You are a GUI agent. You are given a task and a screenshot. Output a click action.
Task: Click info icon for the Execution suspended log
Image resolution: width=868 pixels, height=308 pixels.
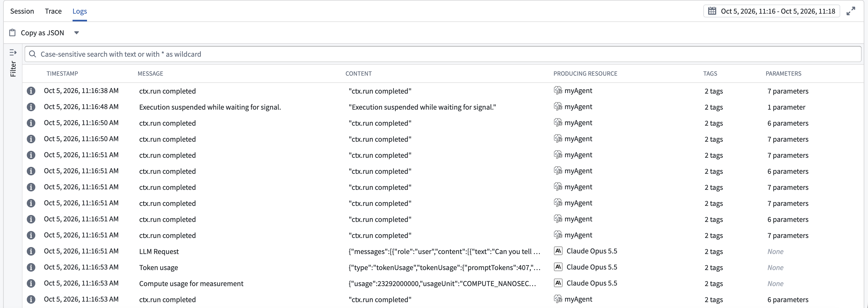[31, 107]
